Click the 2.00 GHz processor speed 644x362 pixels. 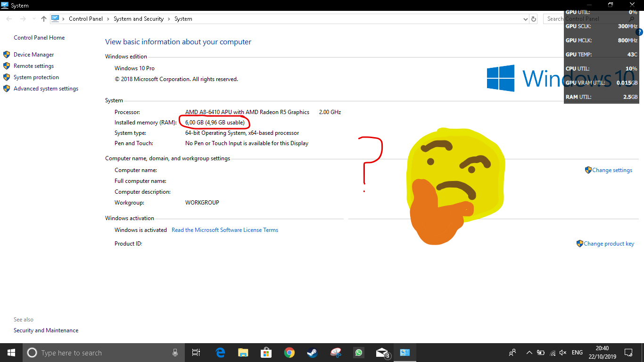click(330, 112)
